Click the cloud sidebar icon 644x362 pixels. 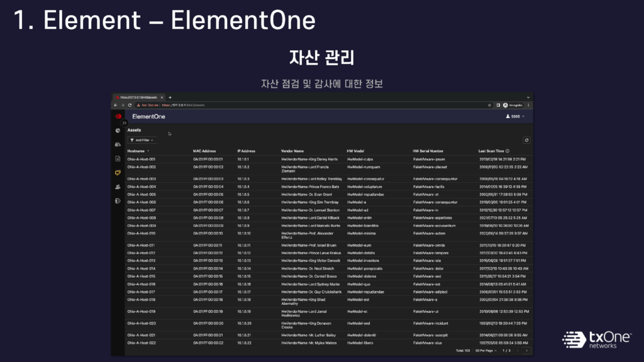[118, 145]
